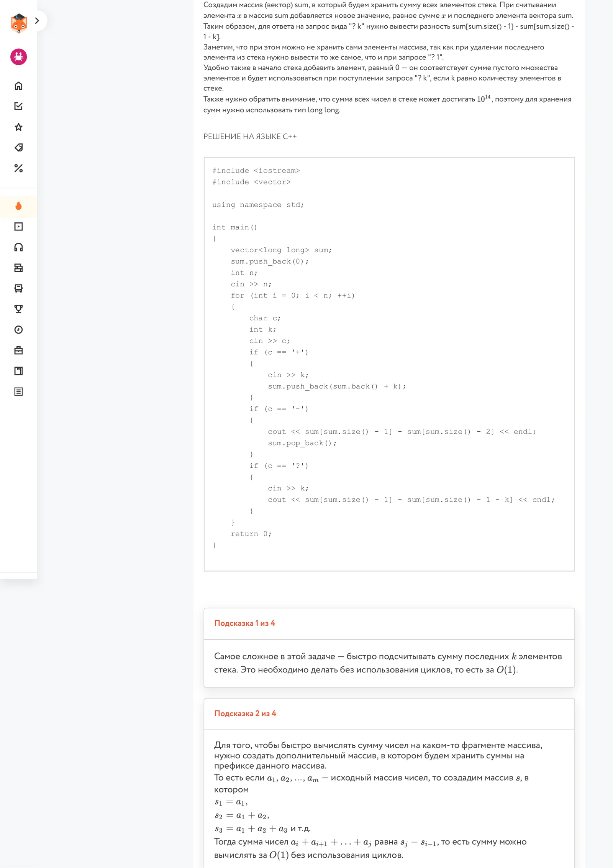Viewport: 613px width, 868px height.
Task: Open the lined document icon
Action: (x=18, y=392)
